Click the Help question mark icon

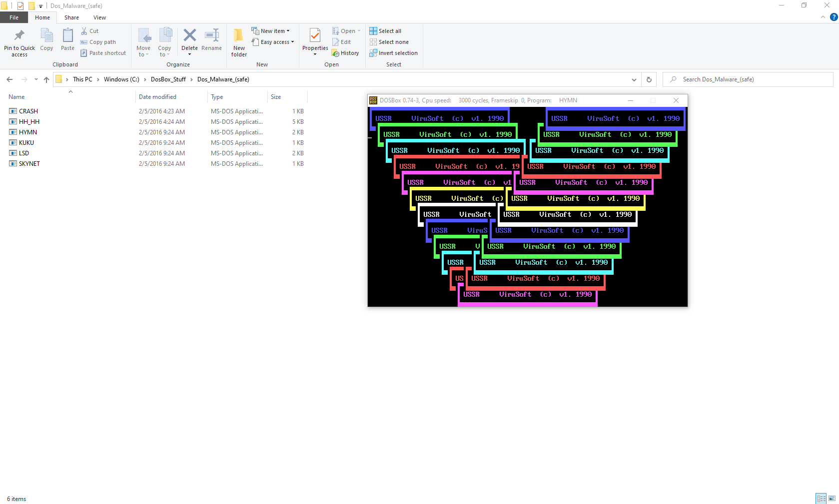[834, 17]
